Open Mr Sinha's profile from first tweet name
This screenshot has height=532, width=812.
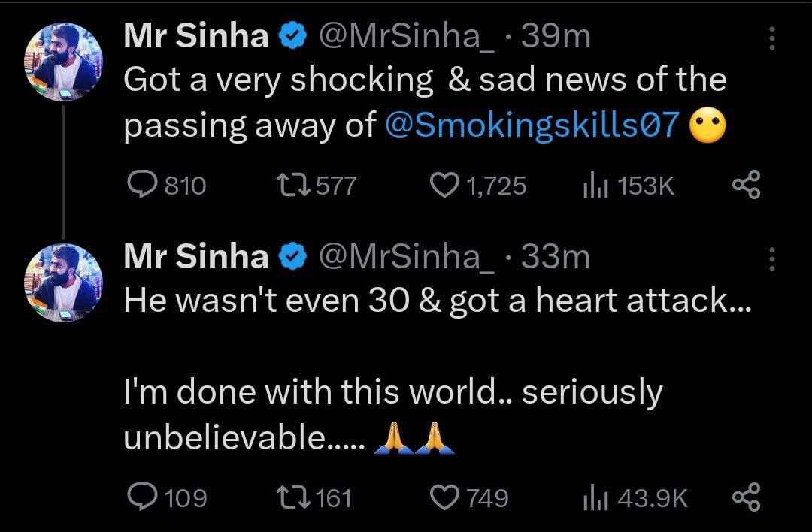click(x=195, y=36)
